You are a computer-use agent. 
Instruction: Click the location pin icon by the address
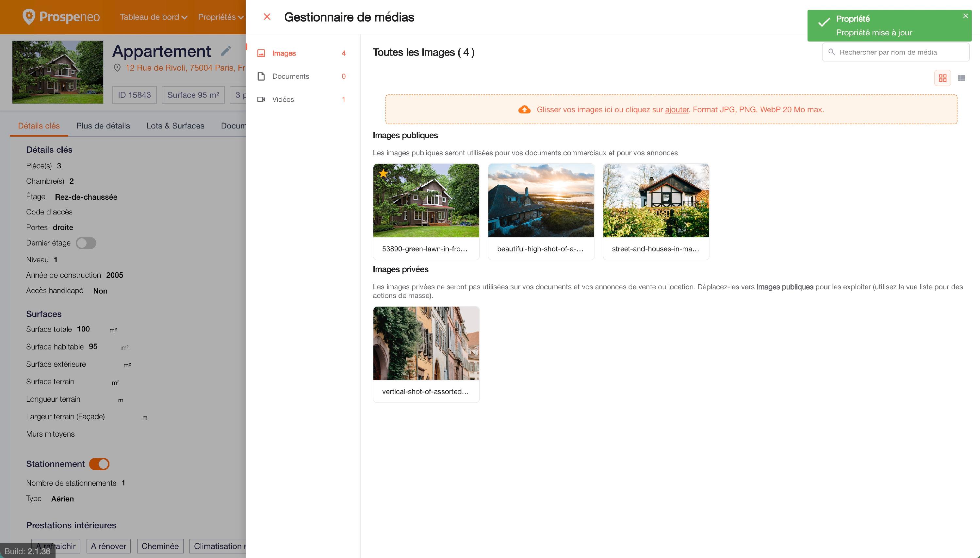coord(117,68)
